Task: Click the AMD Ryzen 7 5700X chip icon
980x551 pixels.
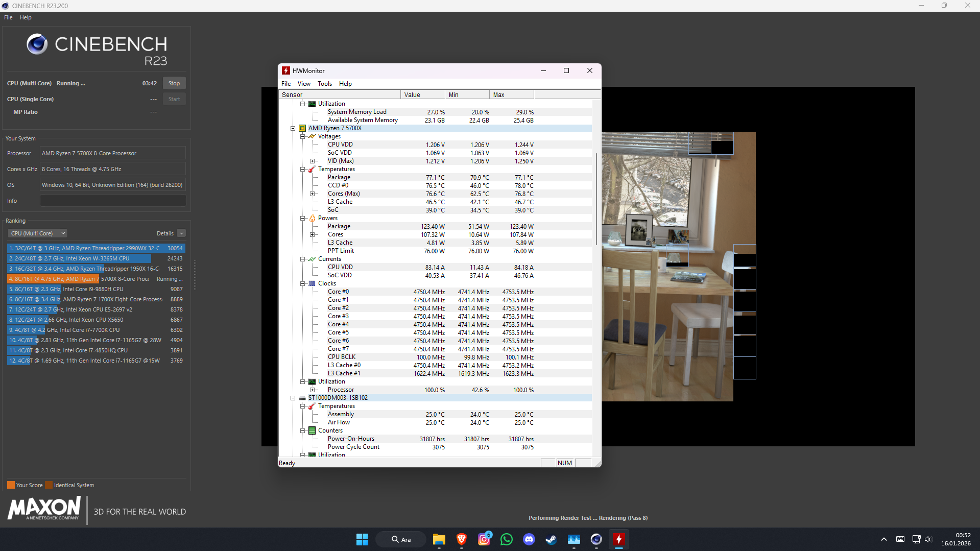Action: 302,128
